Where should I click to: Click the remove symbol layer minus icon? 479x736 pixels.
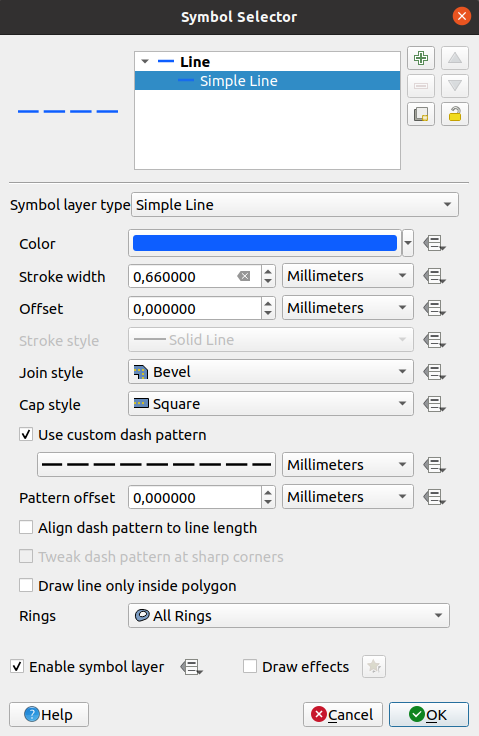coord(421,86)
